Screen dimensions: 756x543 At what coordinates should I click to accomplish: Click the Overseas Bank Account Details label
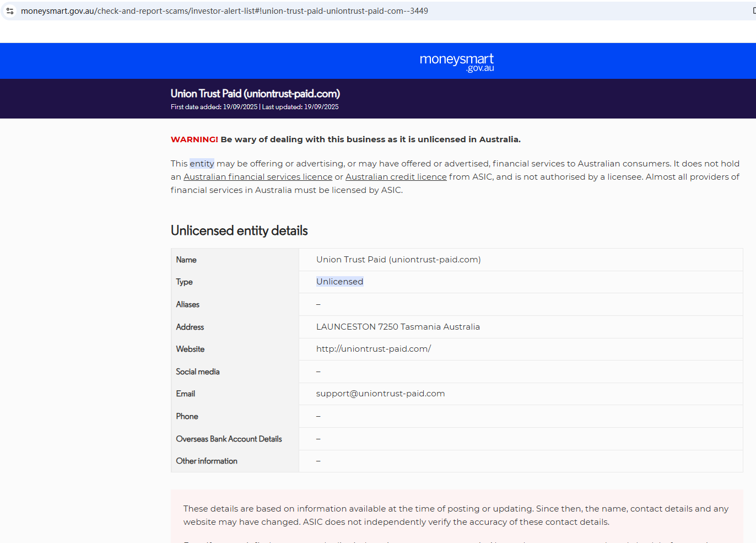(229, 439)
